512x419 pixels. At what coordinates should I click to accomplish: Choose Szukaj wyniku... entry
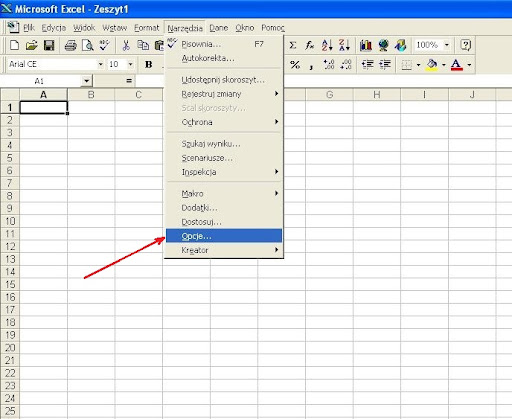(x=224, y=144)
